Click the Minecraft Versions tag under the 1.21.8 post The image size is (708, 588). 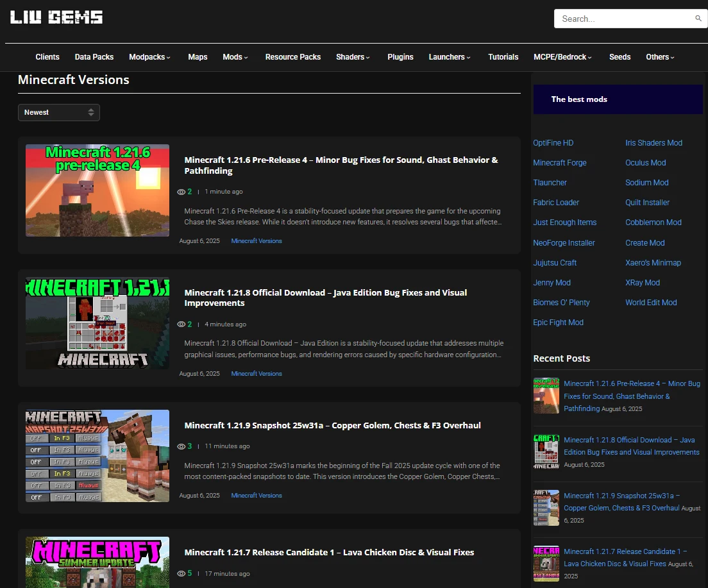pos(257,373)
